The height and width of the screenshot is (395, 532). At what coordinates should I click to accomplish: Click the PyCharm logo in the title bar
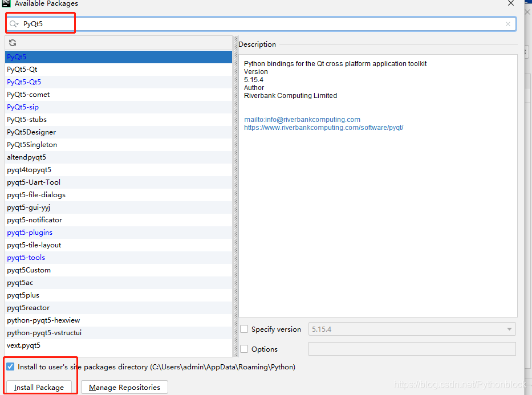pyautogui.click(x=6, y=3)
